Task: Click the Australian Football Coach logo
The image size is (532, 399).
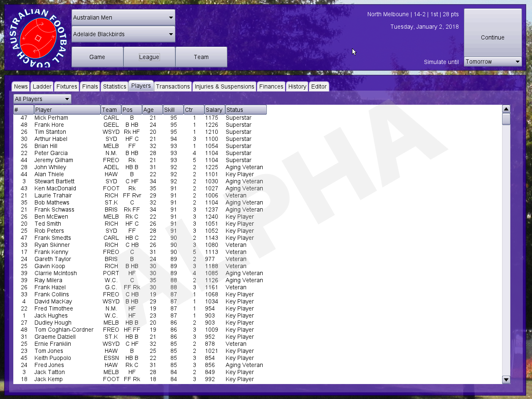Action: pos(38,38)
